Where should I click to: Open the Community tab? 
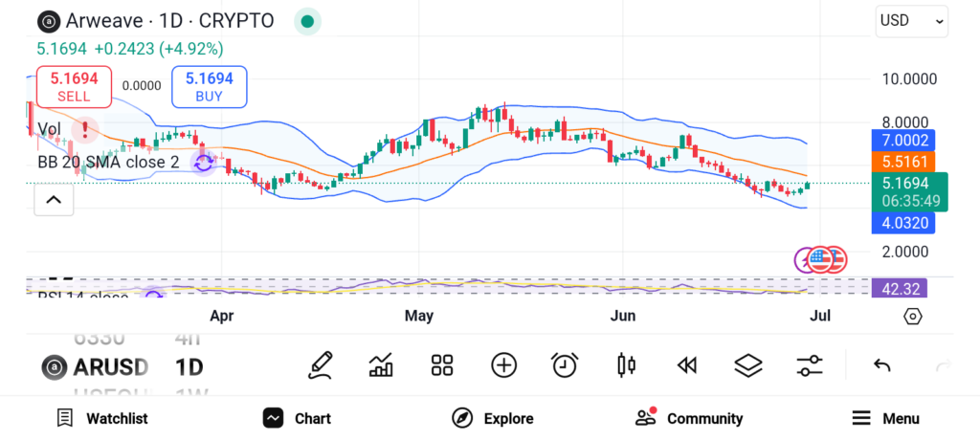689,418
